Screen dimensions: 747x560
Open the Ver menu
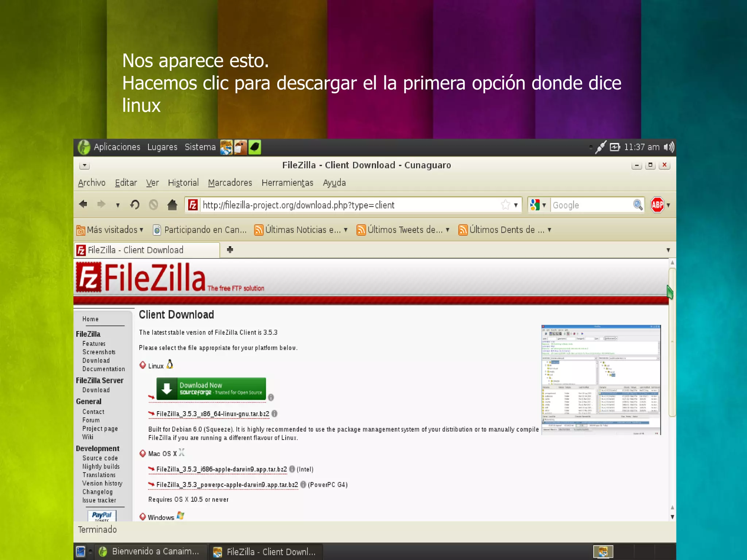click(152, 183)
